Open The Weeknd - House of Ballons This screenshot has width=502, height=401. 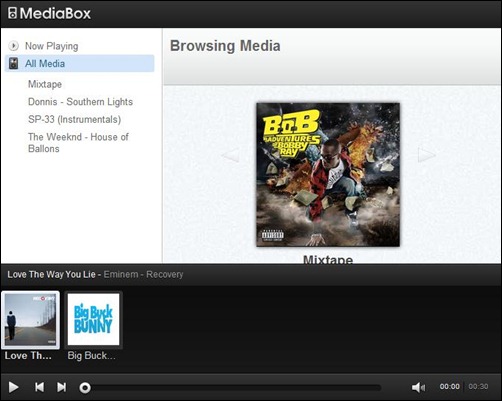pos(78,143)
